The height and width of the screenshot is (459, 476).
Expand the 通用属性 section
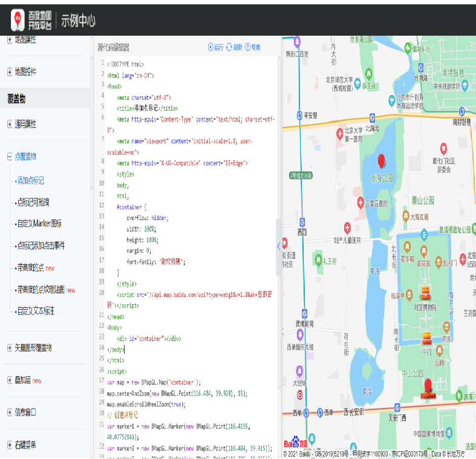10,124
